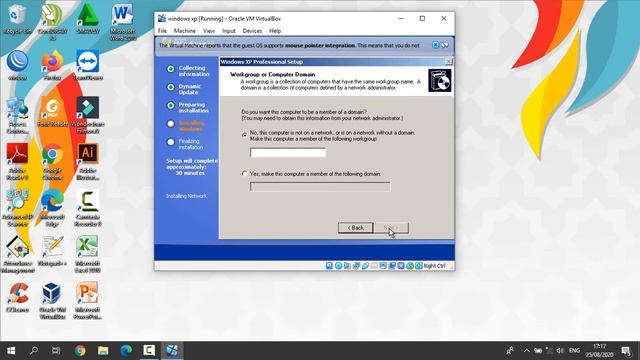Click the domain name text field

[320, 187]
